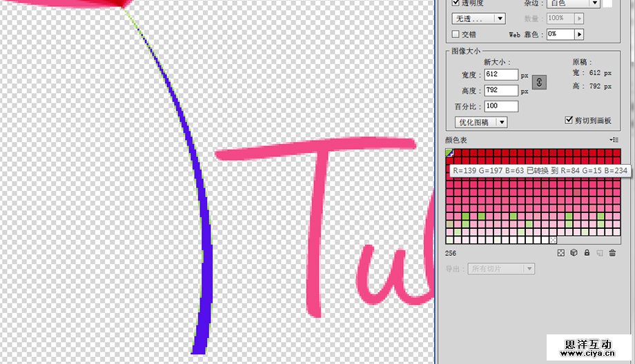This screenshot has height=364, width=635.
Task: Select the transparent checker swatch ending the color table
Action: pyautogui.click(x=553, y=240)
